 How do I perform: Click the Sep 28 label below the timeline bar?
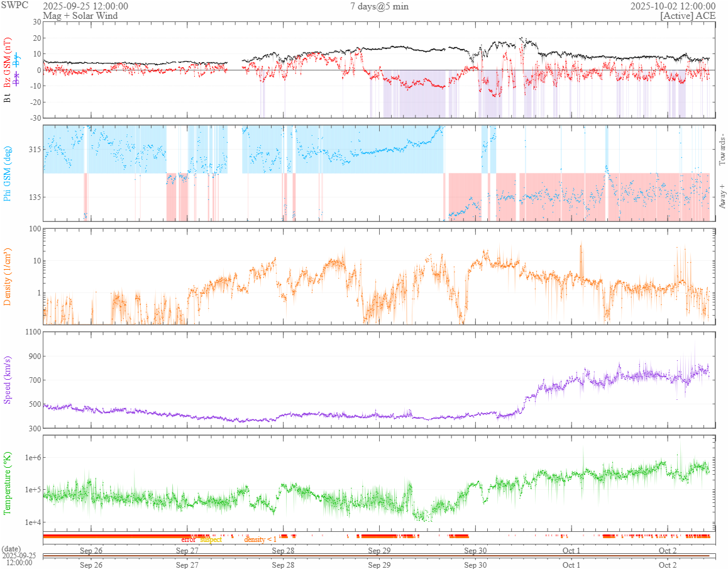point(283,565)
